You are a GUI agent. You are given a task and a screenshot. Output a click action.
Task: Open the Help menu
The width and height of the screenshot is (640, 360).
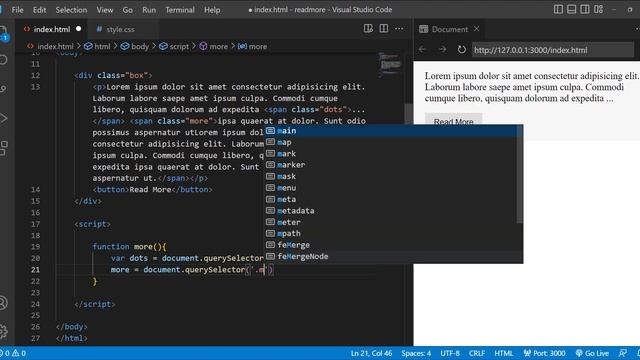(x=212, y=10)
